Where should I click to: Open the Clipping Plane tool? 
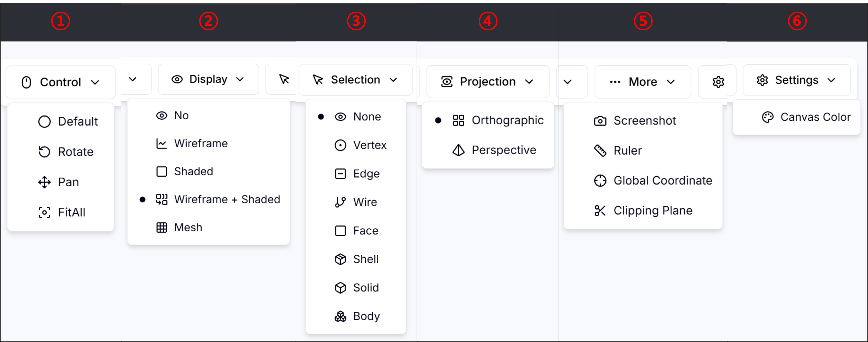pyautogui.click(x=600, y=210)
